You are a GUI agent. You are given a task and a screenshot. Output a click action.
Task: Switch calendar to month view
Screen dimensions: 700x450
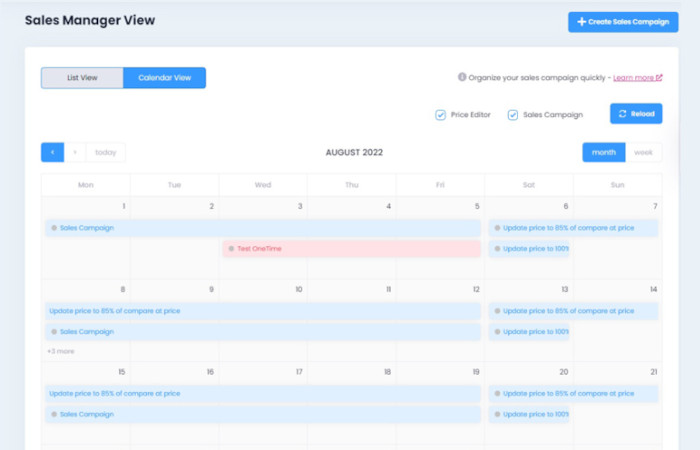(x=604, y=152)
